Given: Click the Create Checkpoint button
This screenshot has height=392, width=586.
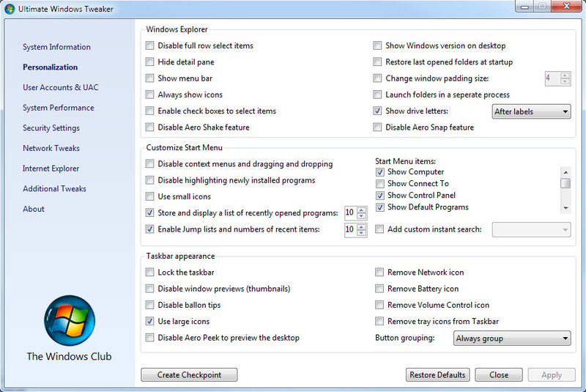Looking at the screenshot, I should tap(189, 375).
